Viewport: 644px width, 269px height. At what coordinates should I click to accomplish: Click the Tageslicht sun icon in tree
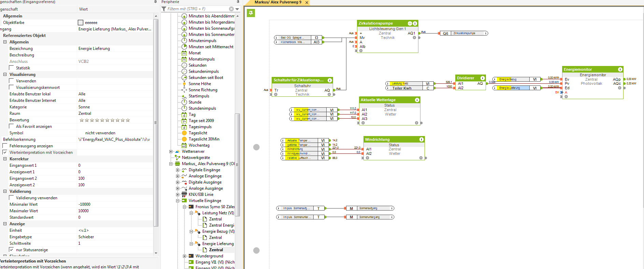tap(184, 133)
